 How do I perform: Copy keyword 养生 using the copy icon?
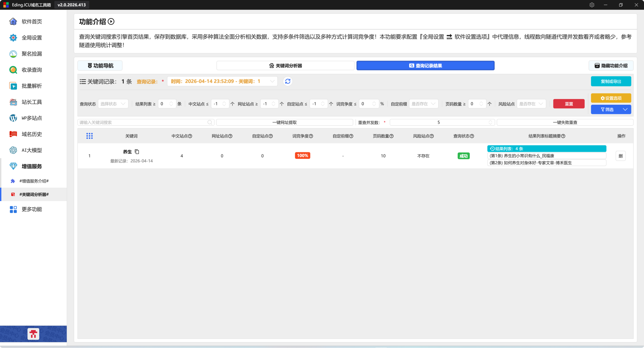[137, 152]
